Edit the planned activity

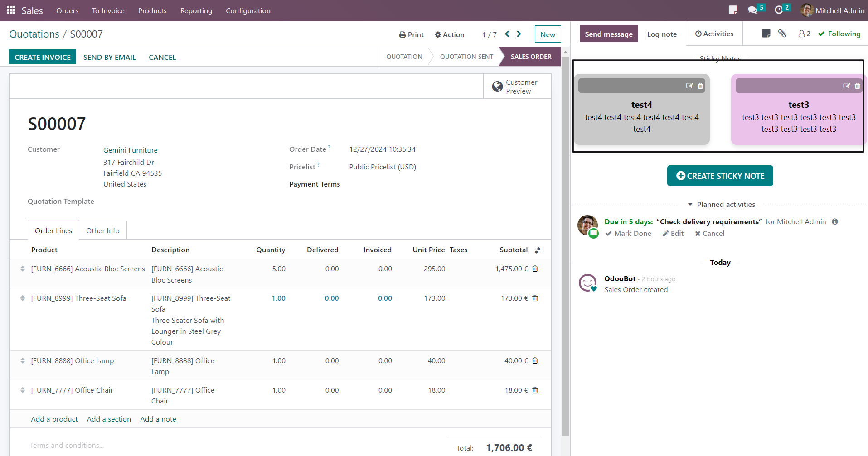[x=673, y=233]
